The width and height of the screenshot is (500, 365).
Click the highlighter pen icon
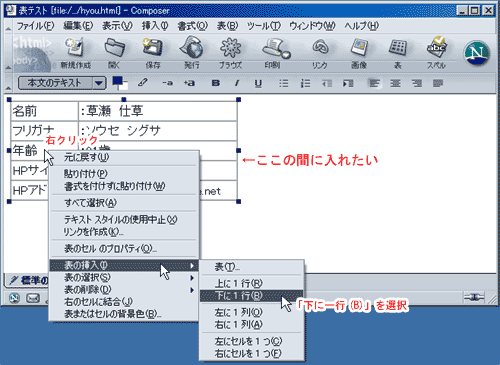click(143, 82)
